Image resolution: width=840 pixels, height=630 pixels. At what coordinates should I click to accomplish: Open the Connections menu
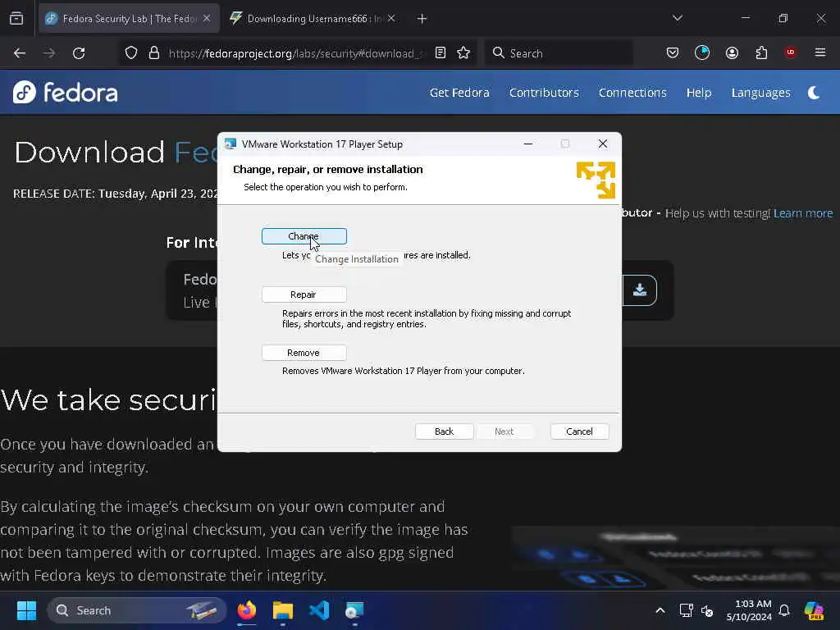632,93
